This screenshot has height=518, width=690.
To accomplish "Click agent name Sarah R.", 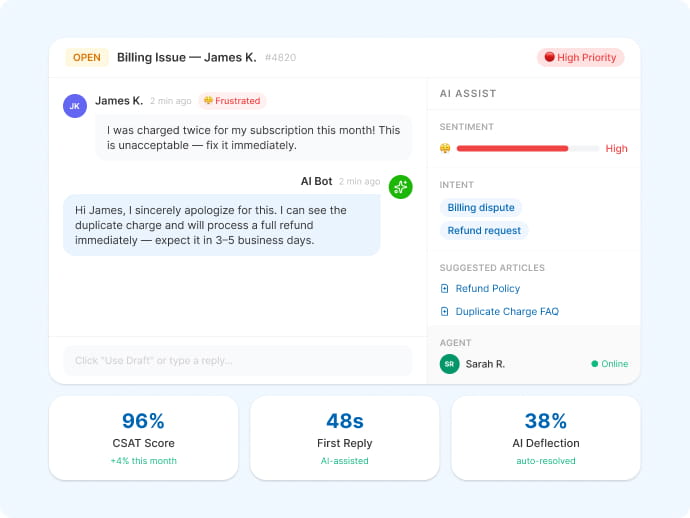I will click(485, 364).
